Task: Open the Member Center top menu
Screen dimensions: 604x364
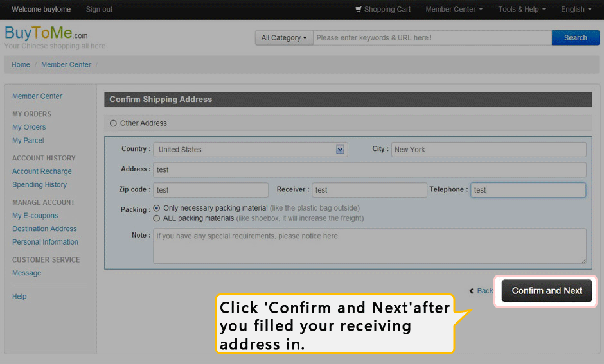Action: point(454,10)
